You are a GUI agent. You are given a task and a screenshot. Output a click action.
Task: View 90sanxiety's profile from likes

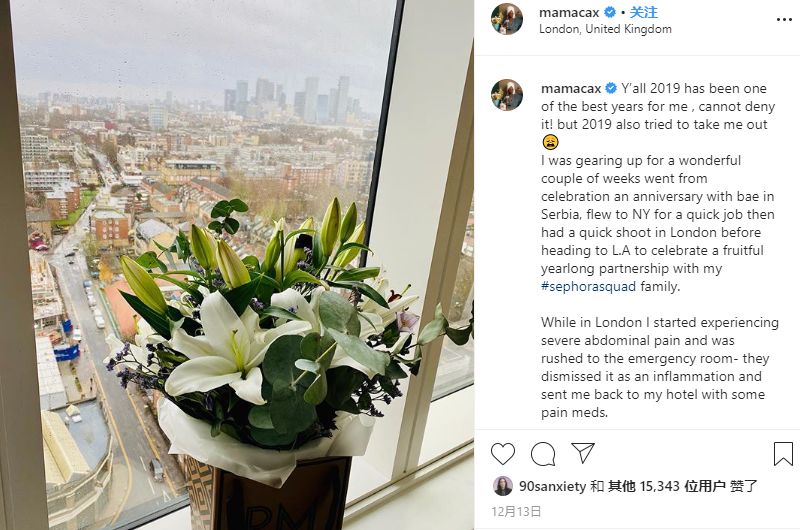click(553, 486)
